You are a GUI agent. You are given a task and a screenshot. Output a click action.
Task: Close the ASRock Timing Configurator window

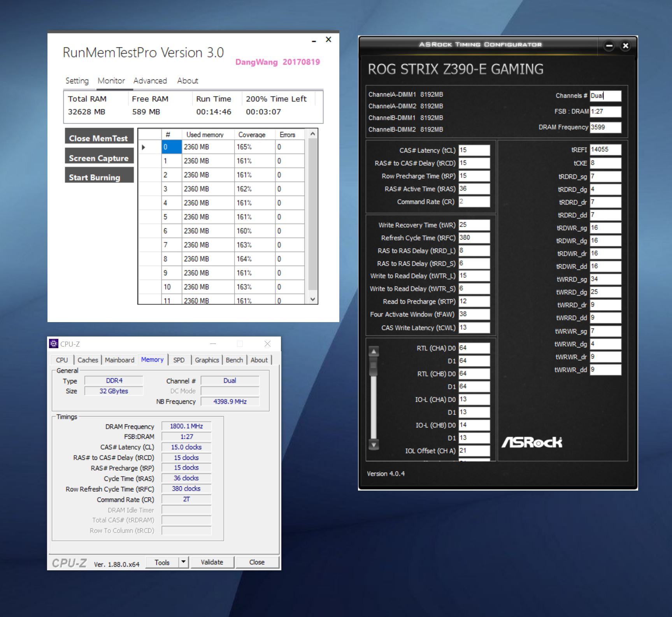(625, 46)
